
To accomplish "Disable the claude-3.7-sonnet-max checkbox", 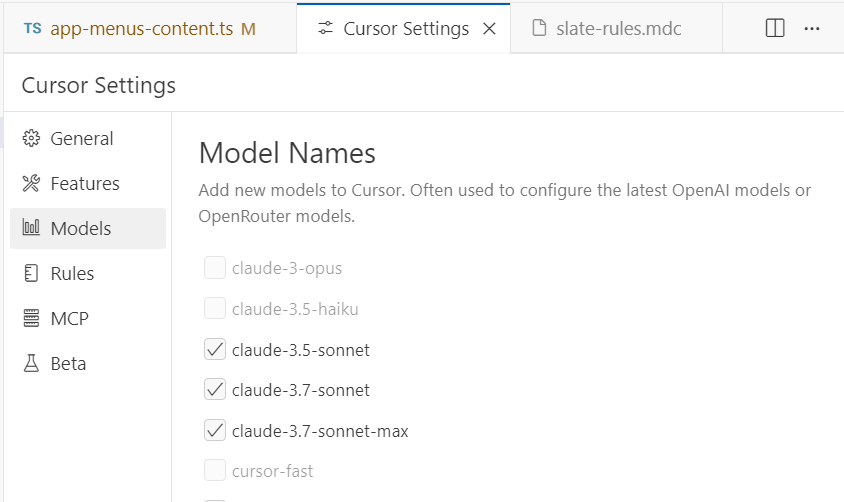I will click(215, 430).
